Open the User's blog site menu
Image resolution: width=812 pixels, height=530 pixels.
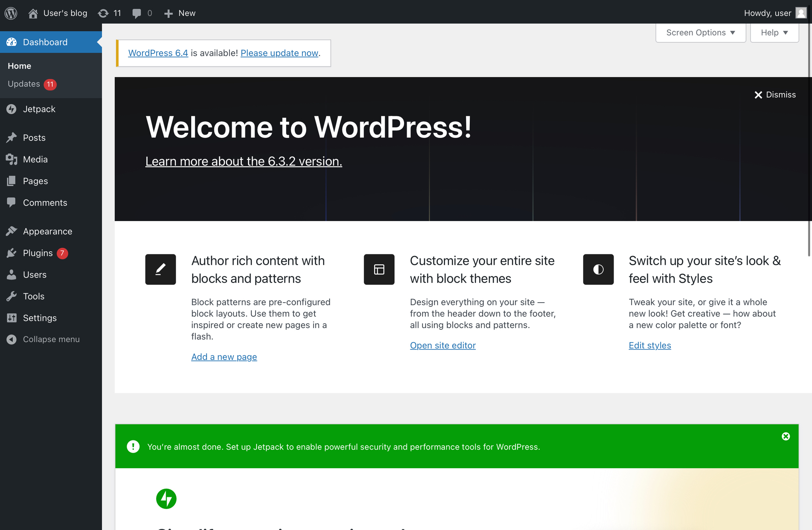coord(58,13)
